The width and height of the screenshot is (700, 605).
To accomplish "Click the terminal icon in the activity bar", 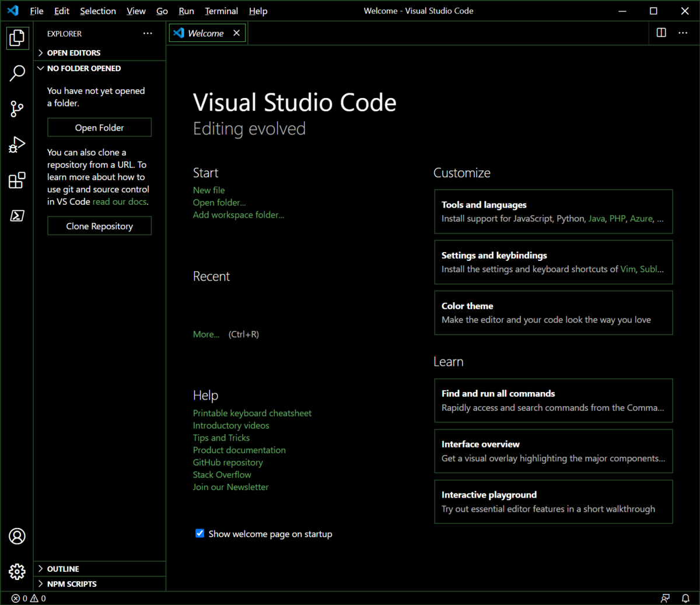I will [x=17, y=216].
